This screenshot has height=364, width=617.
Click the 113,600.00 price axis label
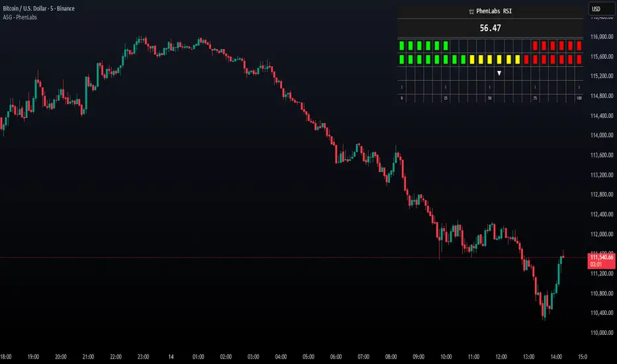[602, 155]
